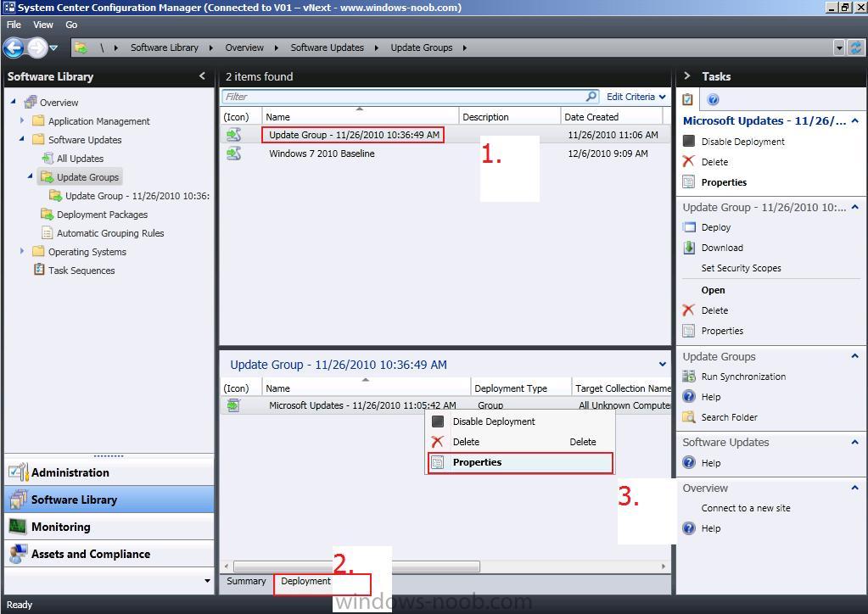Click the red X Delete icon under Microsoft Updates

(689, 161)
